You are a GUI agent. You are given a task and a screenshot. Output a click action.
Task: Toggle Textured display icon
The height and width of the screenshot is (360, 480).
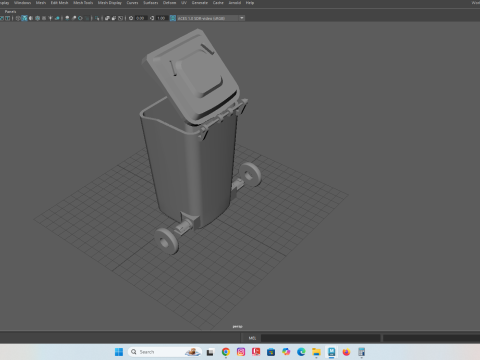[44, 18]
